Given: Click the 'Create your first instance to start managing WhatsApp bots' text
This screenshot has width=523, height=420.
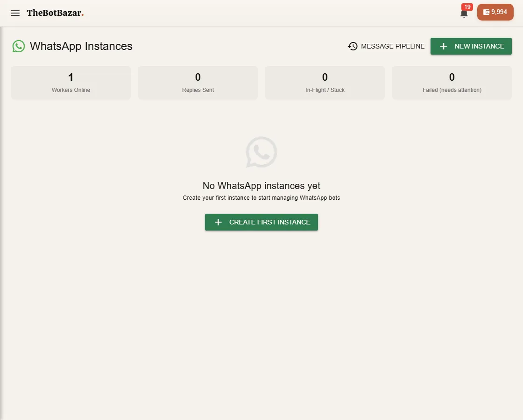Looking at the screenshot, I should click(261, 198).
